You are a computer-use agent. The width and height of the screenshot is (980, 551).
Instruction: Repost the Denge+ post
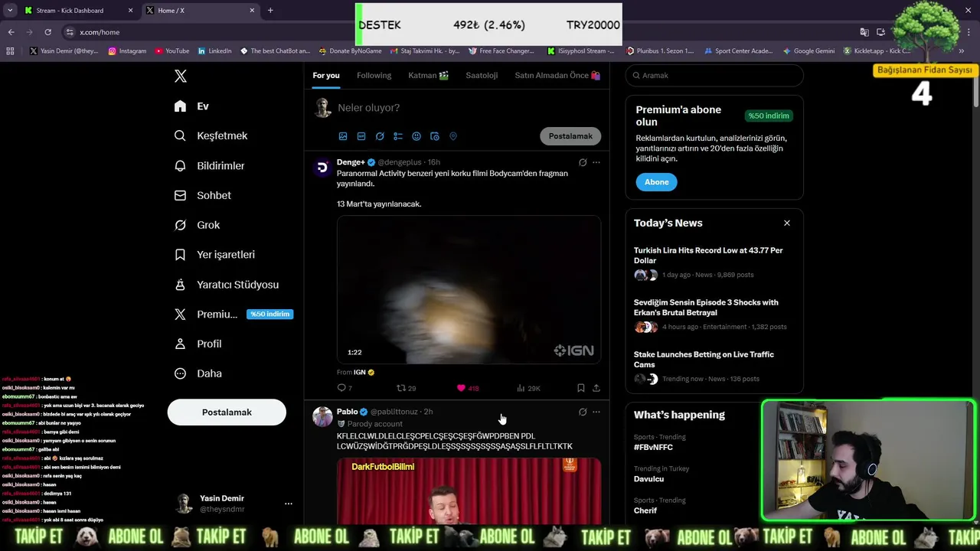click(406, 388)
